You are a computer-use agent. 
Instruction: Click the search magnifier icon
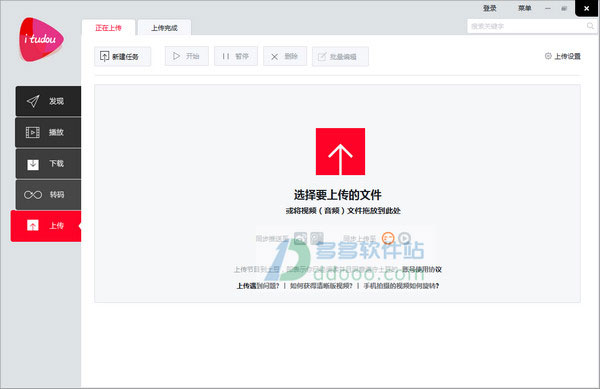590,26
